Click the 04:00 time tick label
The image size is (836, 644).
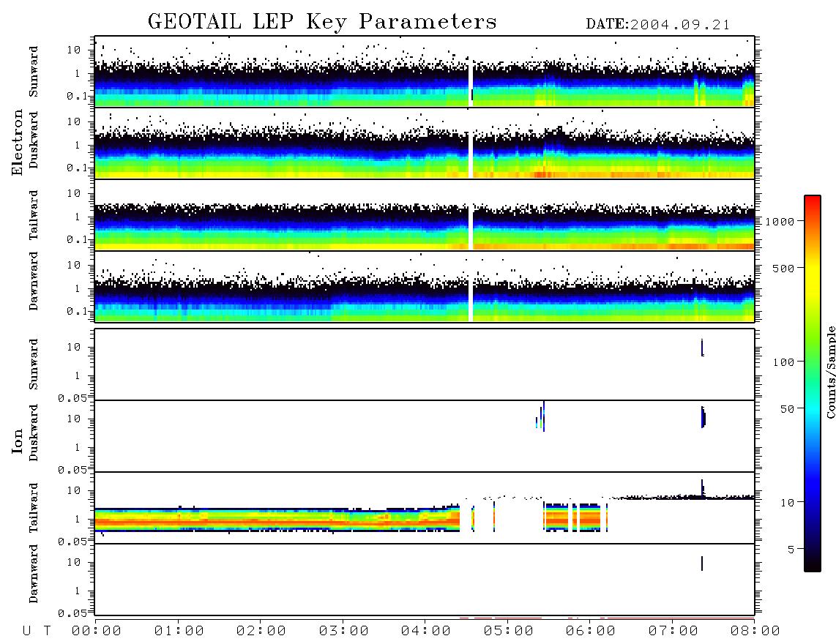(426, 632)
